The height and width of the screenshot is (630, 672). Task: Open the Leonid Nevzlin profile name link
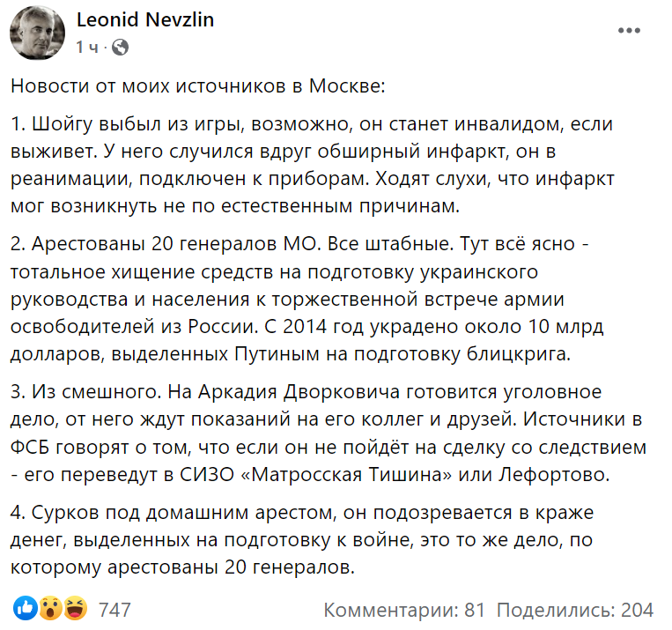145,20
